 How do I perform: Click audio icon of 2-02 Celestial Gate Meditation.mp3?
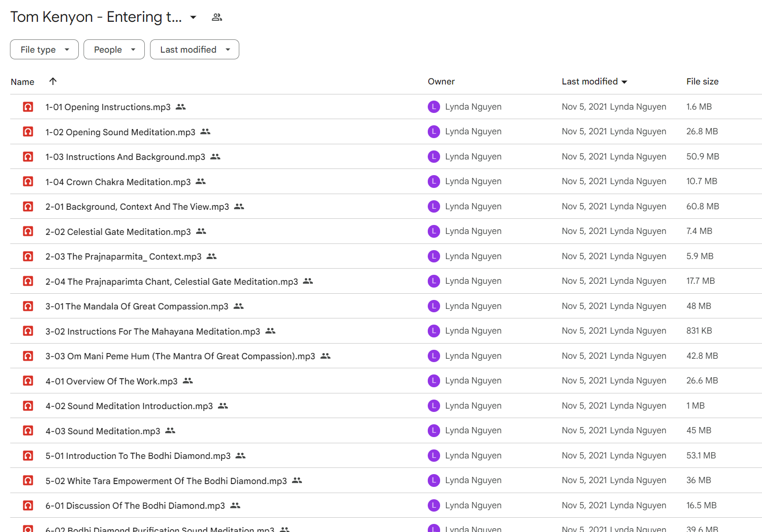click(28, 231)
